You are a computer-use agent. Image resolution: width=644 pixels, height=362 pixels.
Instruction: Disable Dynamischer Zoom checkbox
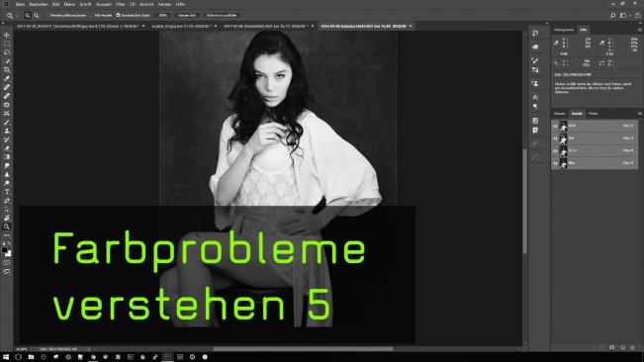click(x=118, y=15)
